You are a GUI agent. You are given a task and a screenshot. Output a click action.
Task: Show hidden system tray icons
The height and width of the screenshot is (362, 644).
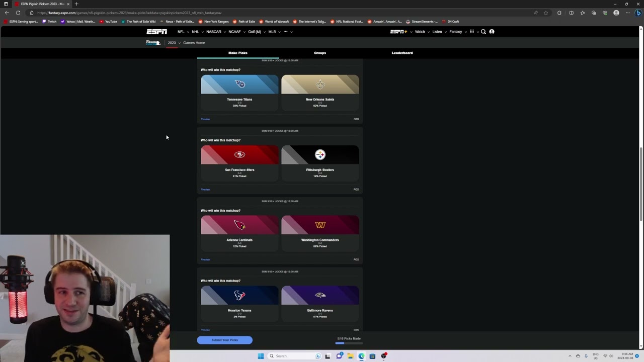[570, 356]
